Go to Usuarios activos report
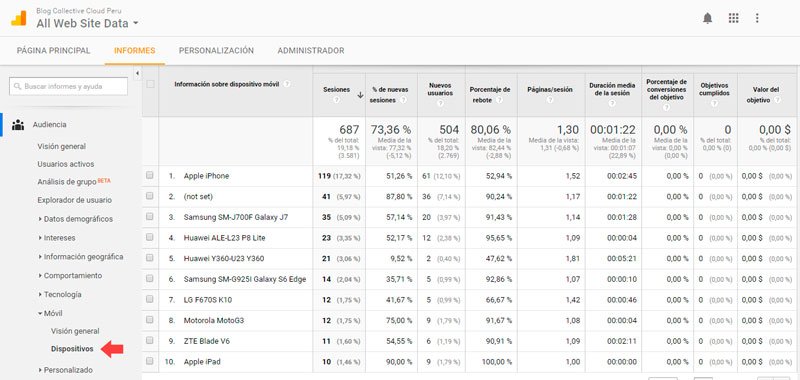This screenshot has width=800, height=380. (x=66, y=164)
